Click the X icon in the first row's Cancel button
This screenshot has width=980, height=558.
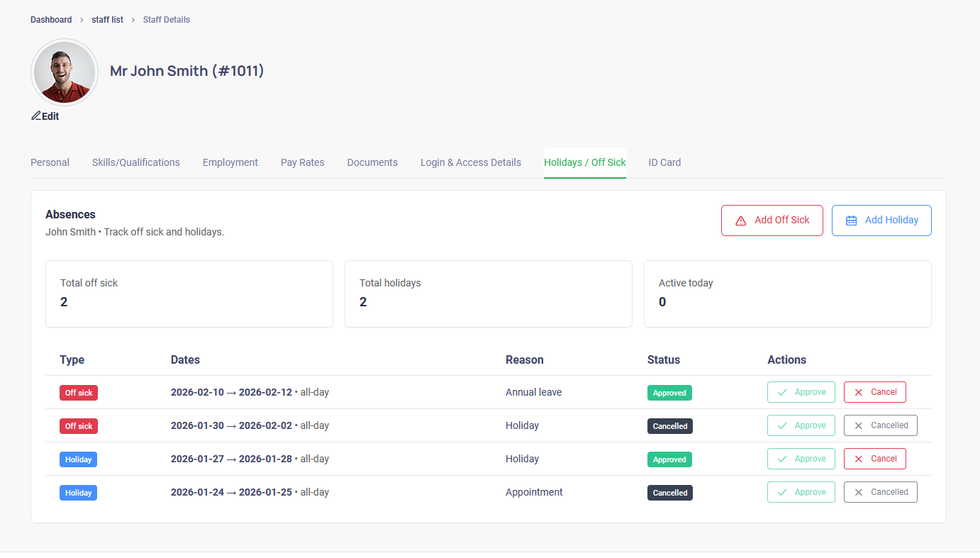859,392
